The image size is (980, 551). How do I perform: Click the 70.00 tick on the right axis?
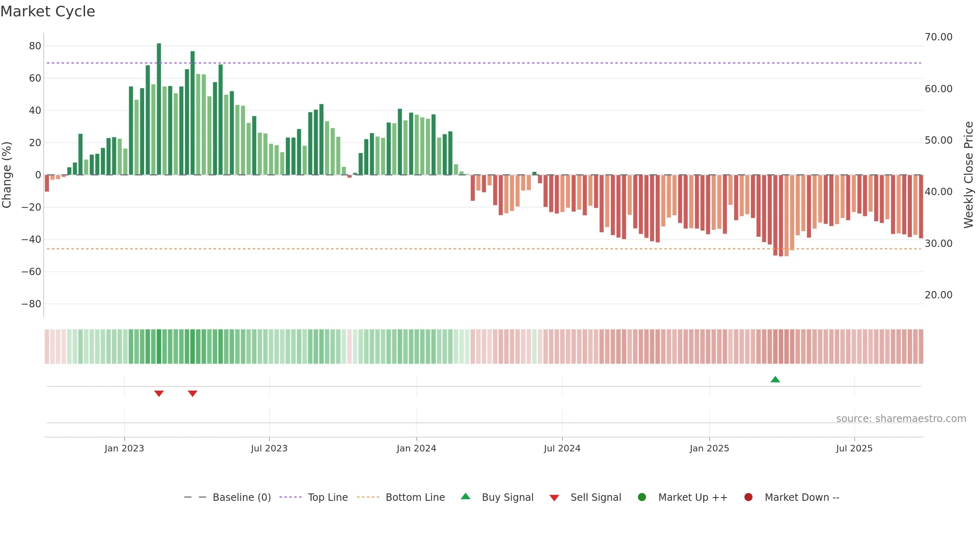coord(938,37)
